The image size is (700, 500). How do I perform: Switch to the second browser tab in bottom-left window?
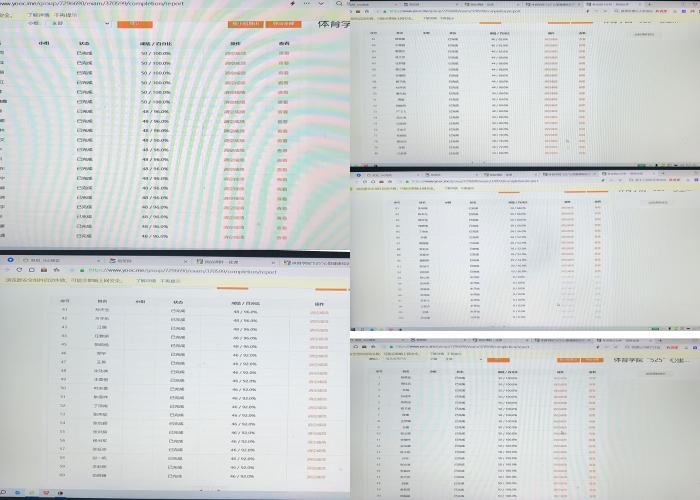tap(147, 260)
